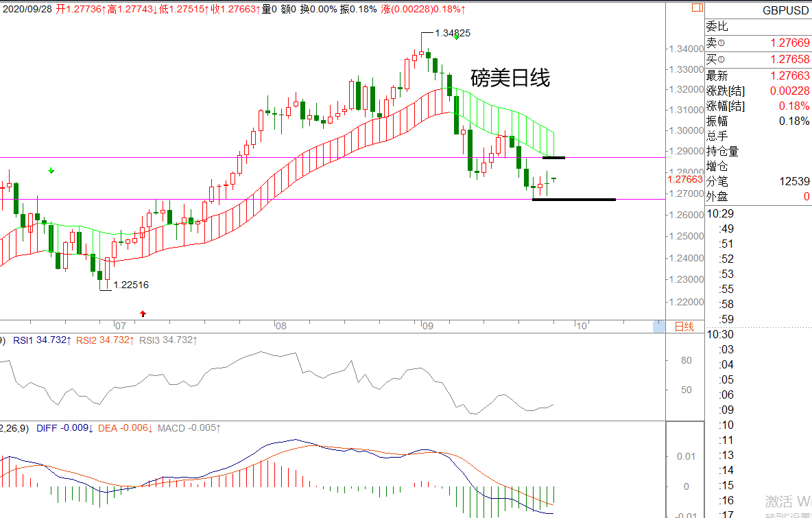The image size is (812, 518).
Task: Click the 1.34825 high price label
Action: click(x=453, y=33)
